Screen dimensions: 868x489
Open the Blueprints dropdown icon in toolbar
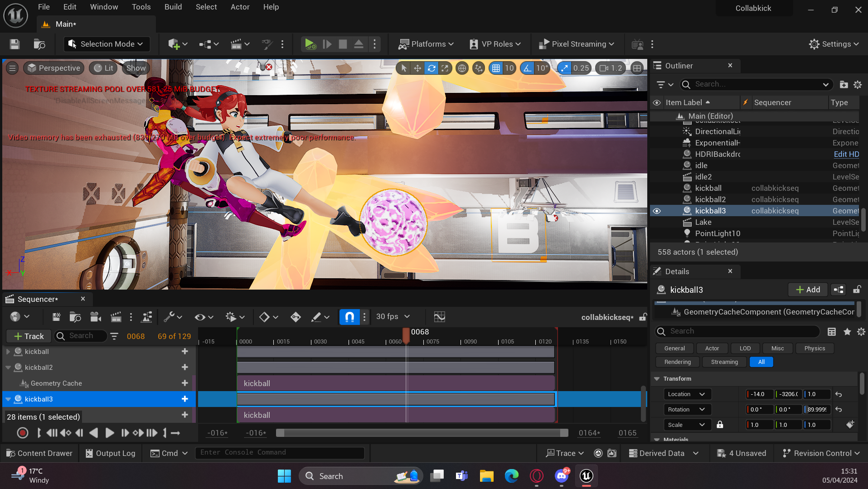coord(209,44)
